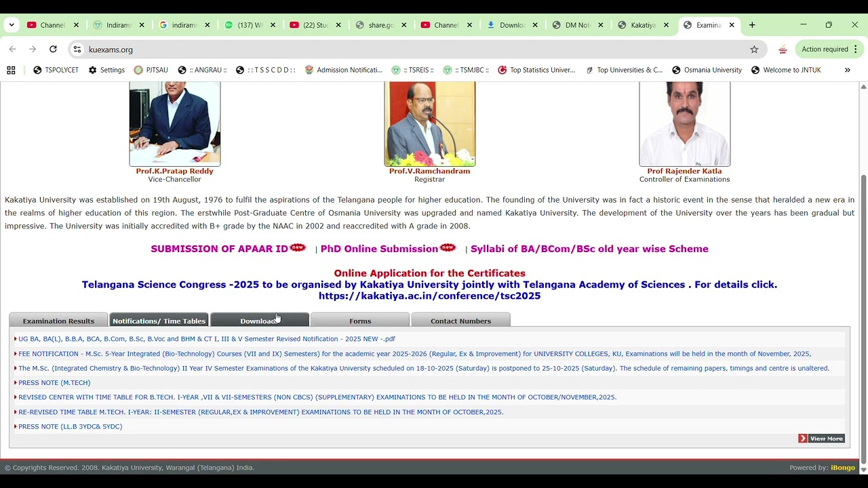Open Online Application for the Certificates link
Viewport: 868px width, 488px height.
point(429,273)
